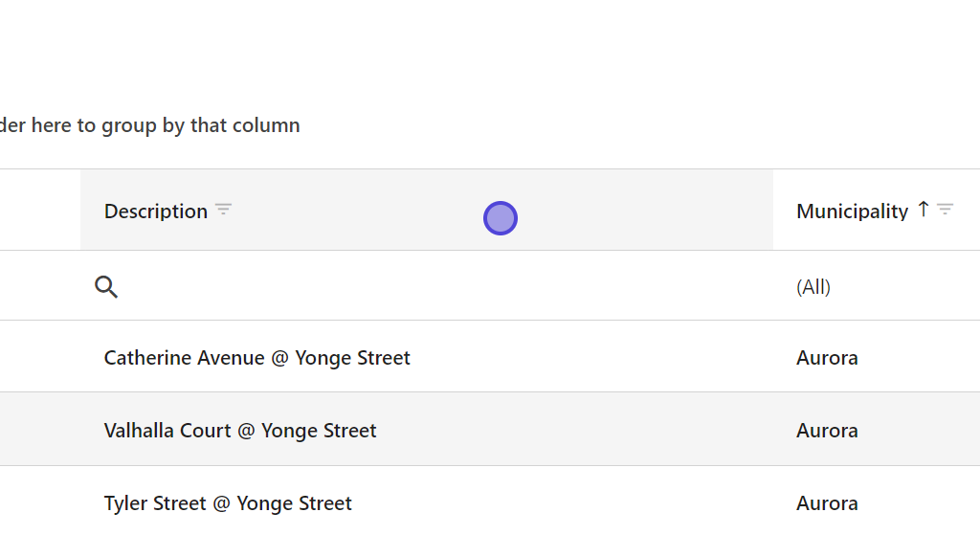Open the Municipality column header filter icon

click(x=945, y=210)
